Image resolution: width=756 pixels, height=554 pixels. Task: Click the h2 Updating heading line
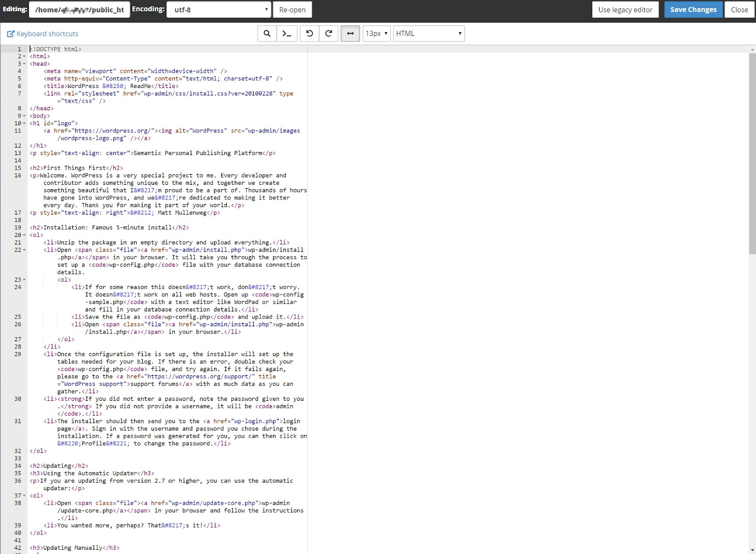coord(59,466)
